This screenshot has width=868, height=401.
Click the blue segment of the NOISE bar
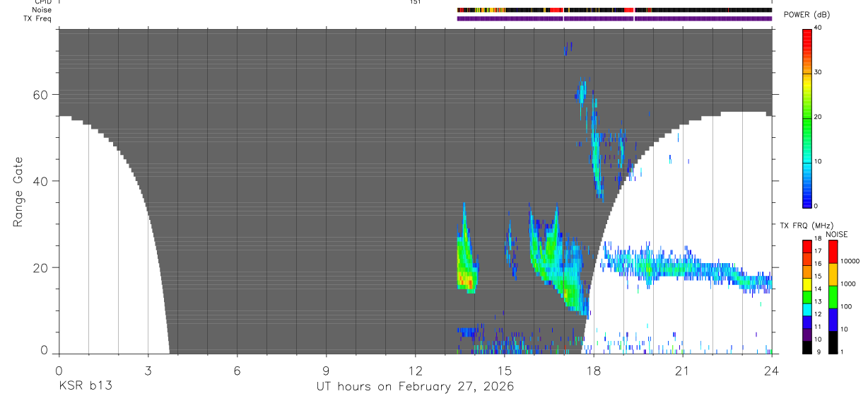(x=833, y=320)
